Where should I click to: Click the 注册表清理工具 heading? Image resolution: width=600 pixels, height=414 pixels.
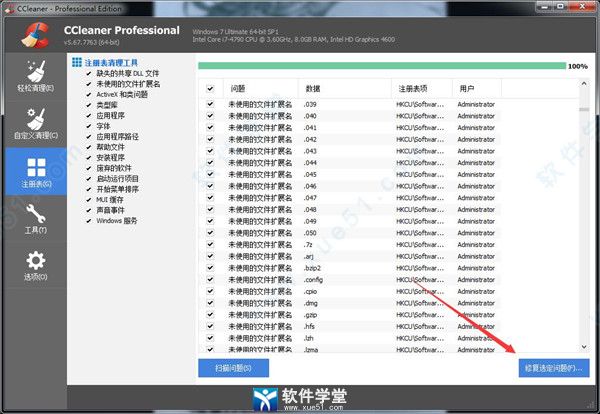111,63
